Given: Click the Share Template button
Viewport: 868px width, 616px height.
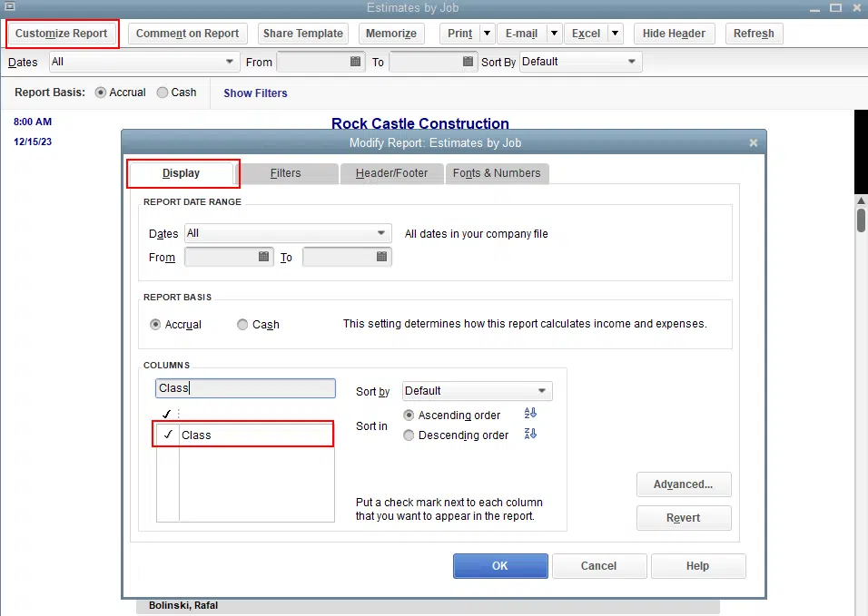Looking at the screenshot, I should (303, 34).
